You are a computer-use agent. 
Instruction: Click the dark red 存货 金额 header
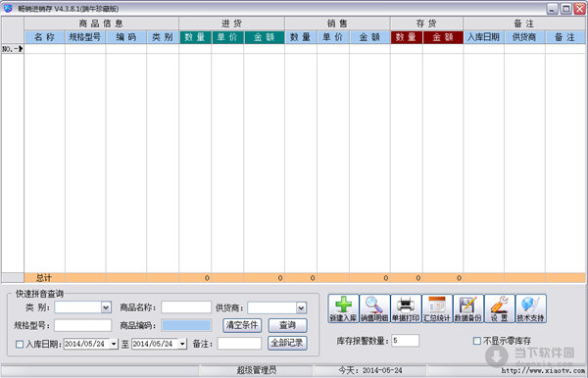click(443, 37)
